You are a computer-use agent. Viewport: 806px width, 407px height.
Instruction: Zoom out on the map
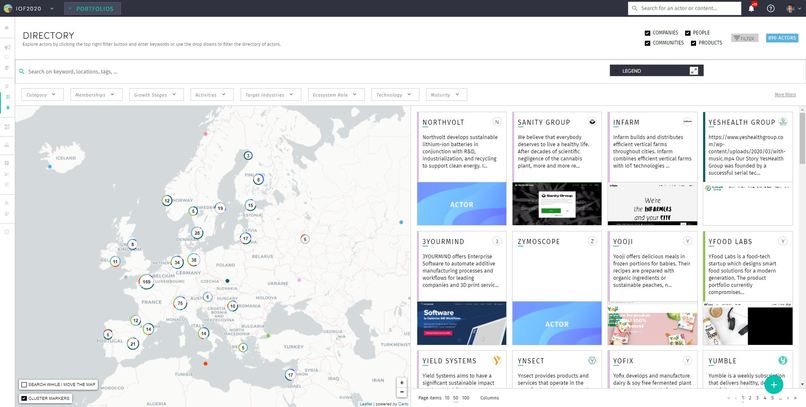[401, 392]
